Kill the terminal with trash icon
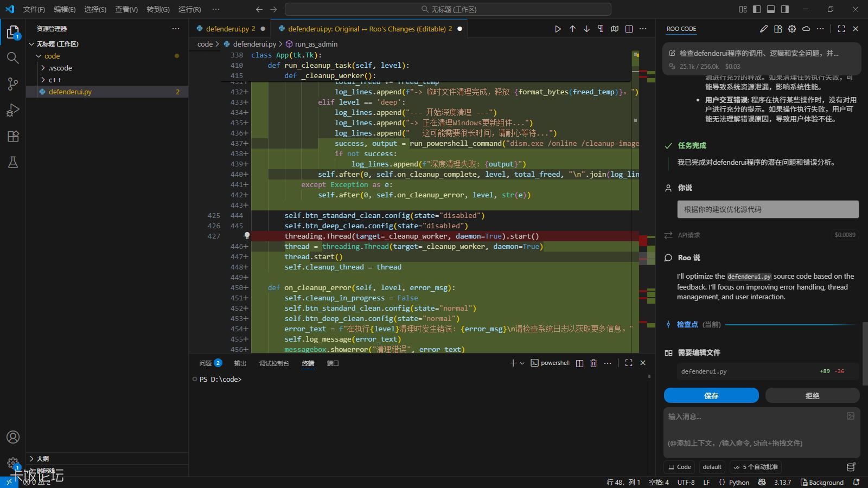868x488 pixels. [x=593, y=363]
